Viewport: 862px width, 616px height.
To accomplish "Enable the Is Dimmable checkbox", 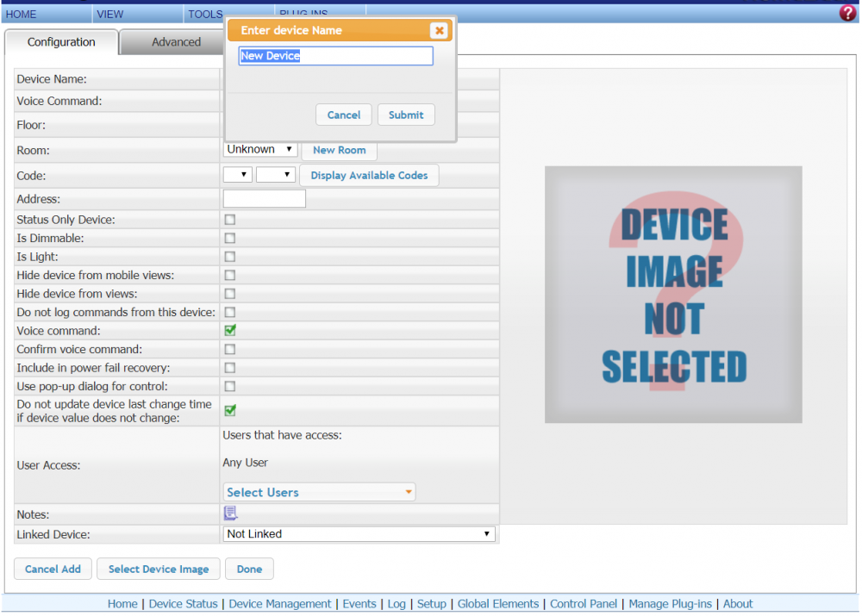I will [x=230, y=238].
